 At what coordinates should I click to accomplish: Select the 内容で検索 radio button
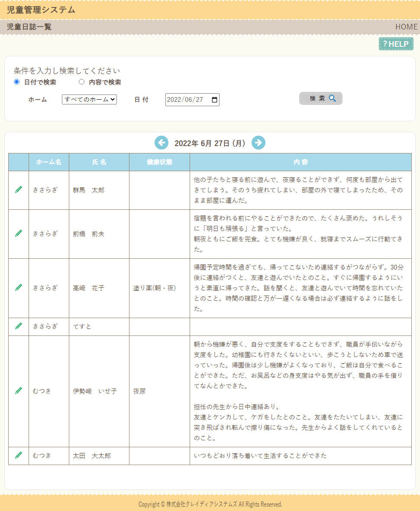(81, 82)
